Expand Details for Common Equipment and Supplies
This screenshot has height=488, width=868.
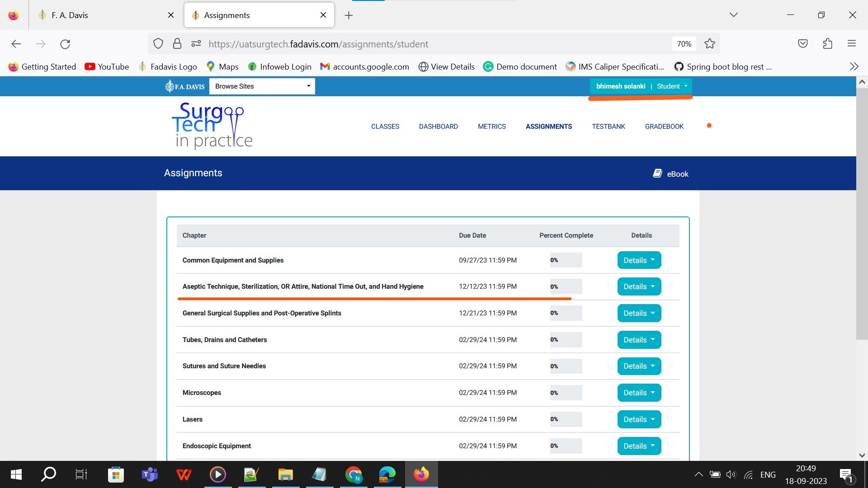click(x=639, y=260)
